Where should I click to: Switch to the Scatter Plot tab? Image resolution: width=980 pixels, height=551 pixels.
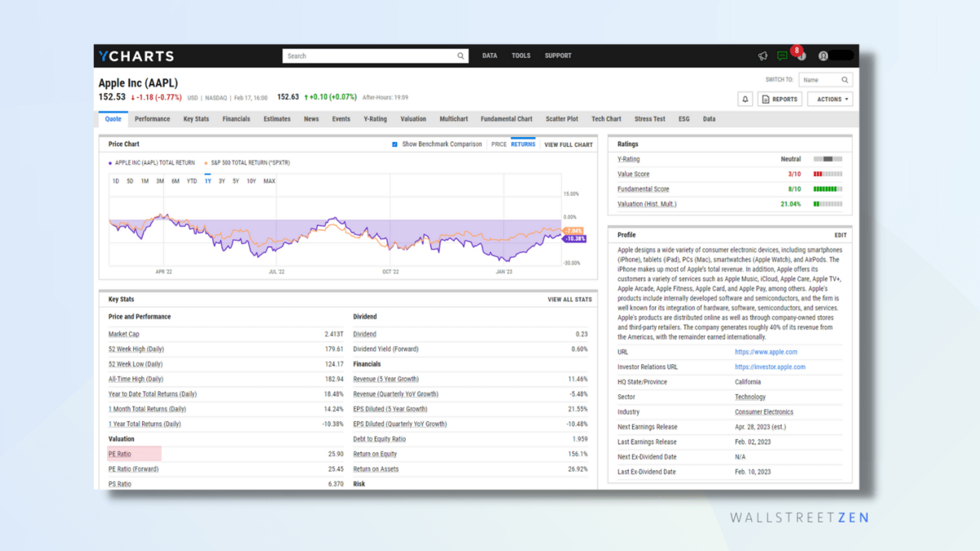point(562,119)
